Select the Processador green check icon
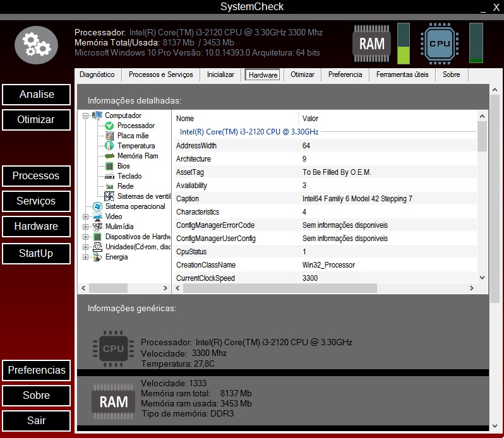This screenshot has width=504, height=438. click(x=109, y=126)
